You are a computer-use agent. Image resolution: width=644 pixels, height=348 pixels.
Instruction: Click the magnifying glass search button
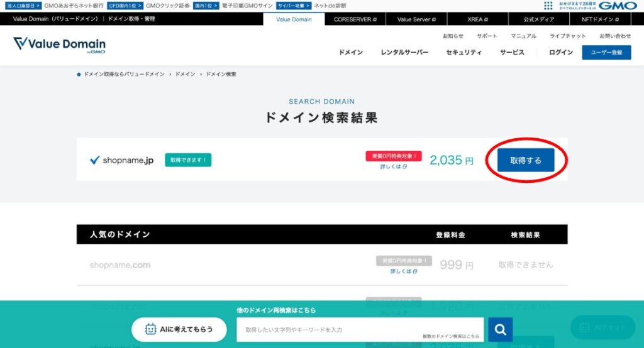[x=501, y=329]
